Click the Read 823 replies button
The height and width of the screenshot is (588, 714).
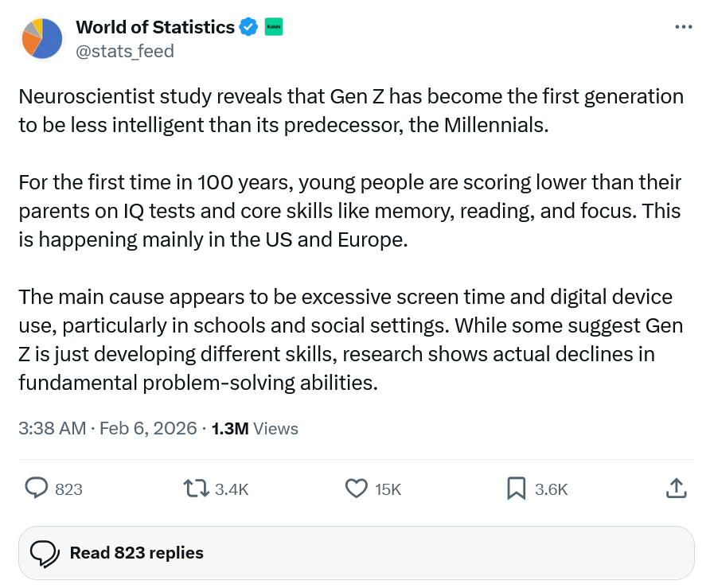coord(356,552)
